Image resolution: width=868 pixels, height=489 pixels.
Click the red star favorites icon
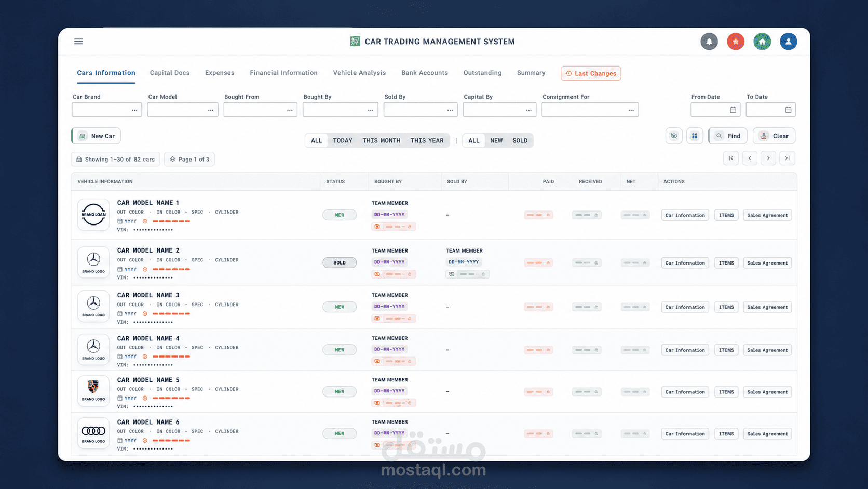(736, 42)
